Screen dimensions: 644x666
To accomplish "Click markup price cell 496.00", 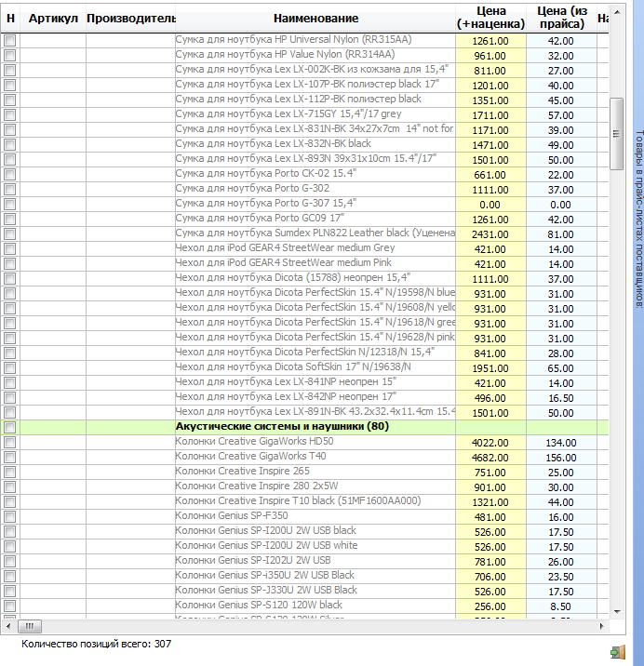I will [x=490, y=398].
